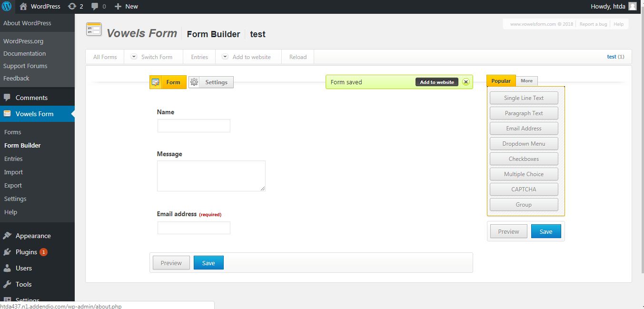This screenshot has height=309, width=644.
Task: Click the Vowels Form sidebar menu icon
Action: 7,114
